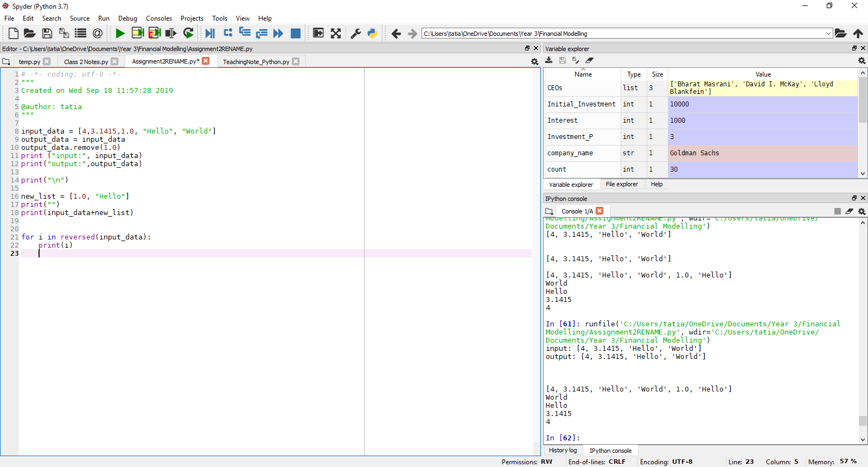Image resolution: width=868 pixels, height=467 pixels.
Task: Run the file with the green play button
Action: [x=120, y=34]
